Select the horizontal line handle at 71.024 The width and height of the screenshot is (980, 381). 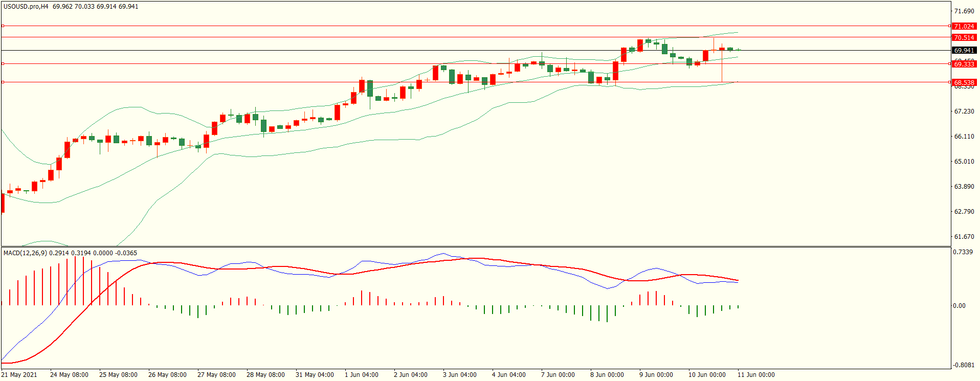pos(3,26)
